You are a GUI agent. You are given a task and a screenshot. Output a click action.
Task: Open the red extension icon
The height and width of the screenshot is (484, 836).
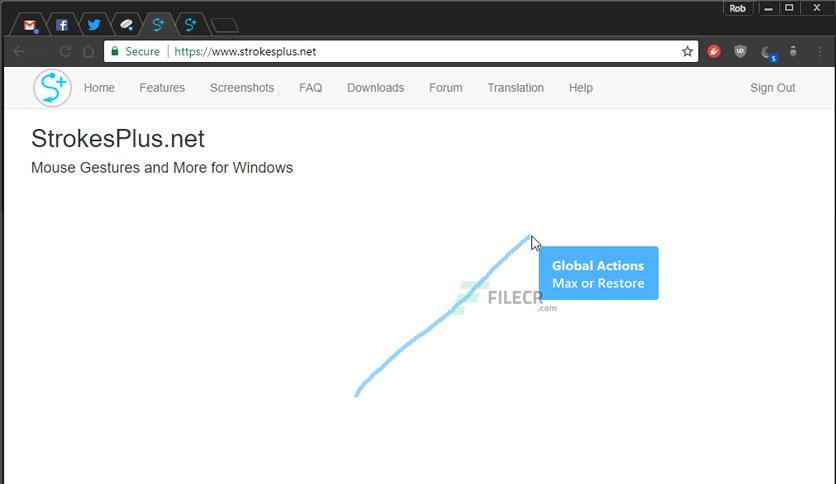tap(714, 51)
